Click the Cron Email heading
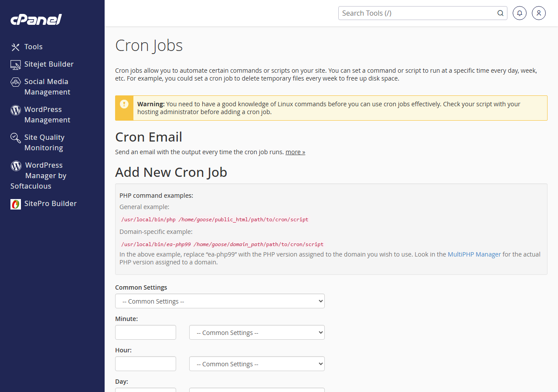 [149, 137]
